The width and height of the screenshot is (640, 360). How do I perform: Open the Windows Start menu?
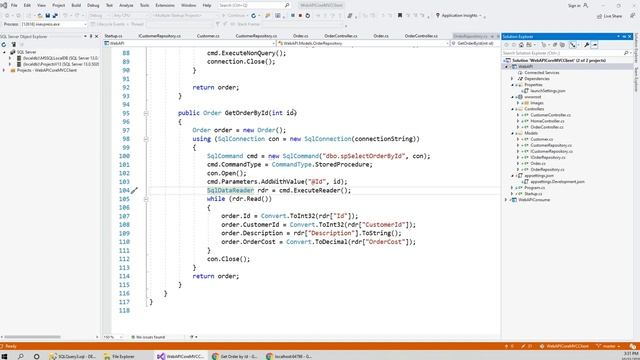pos(4,356)
